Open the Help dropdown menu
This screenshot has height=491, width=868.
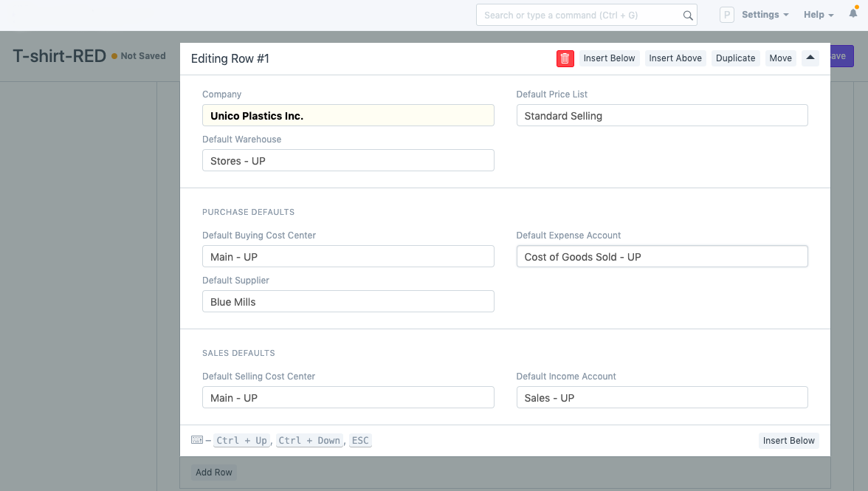pos(818,15)
